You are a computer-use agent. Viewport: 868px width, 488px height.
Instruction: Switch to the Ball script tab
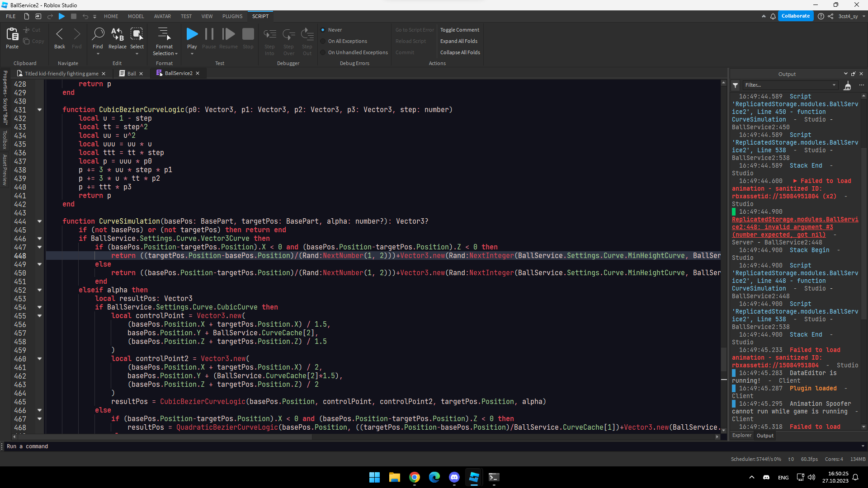(x=131, y=74)
